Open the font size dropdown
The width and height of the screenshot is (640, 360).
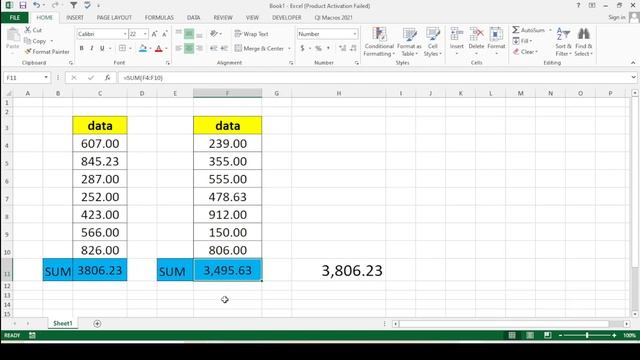pos(145,34)
